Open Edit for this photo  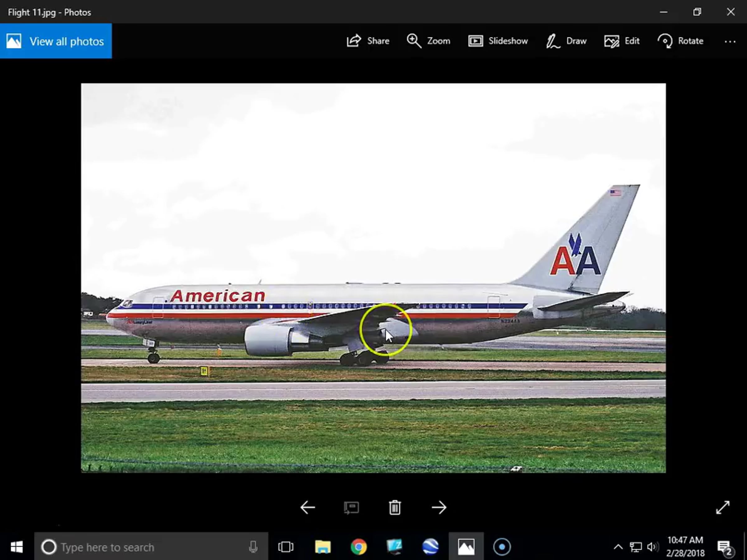[622, 41]
